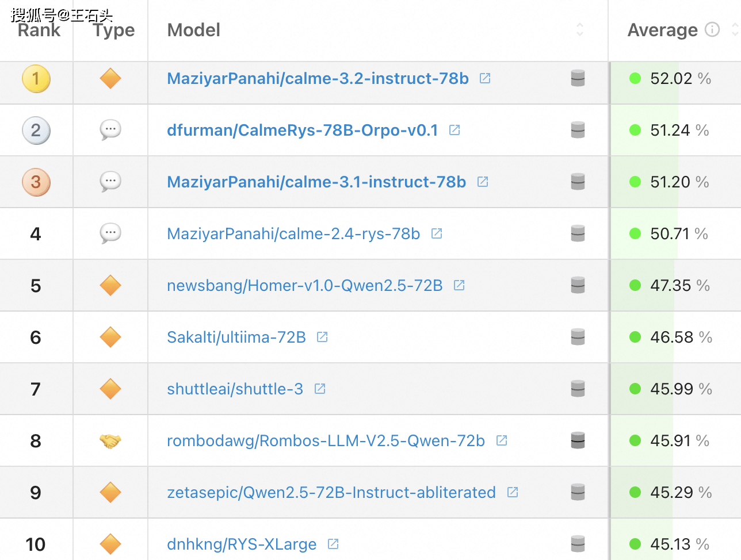Click orange diamond type icon in rank 10 row
The image size is (741, 560).
[110, 544]
